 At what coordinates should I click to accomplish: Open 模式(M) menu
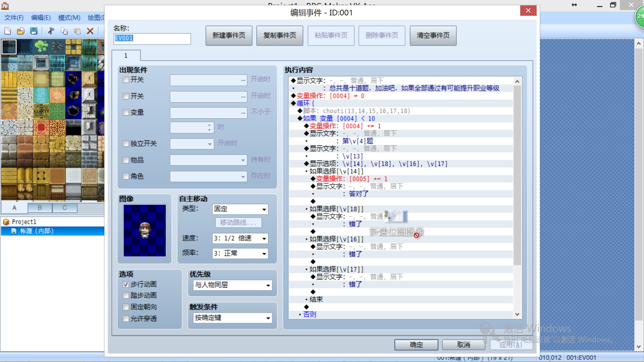[69, 18]
